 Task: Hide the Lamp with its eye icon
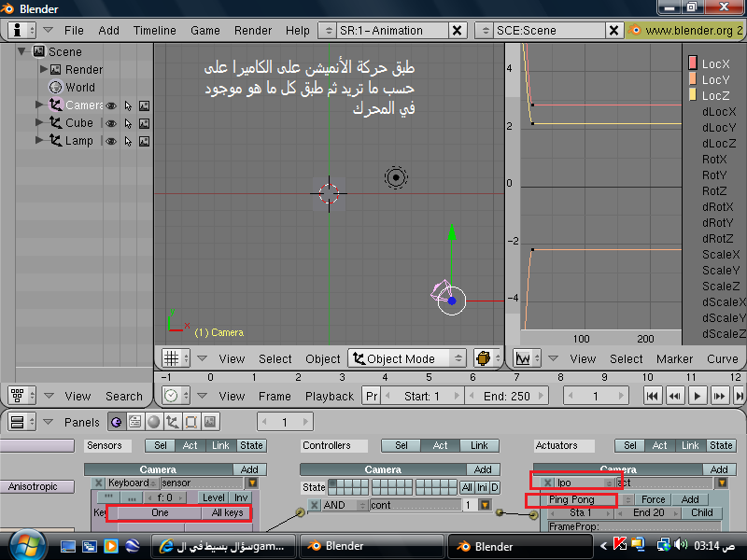coord(111,142)
